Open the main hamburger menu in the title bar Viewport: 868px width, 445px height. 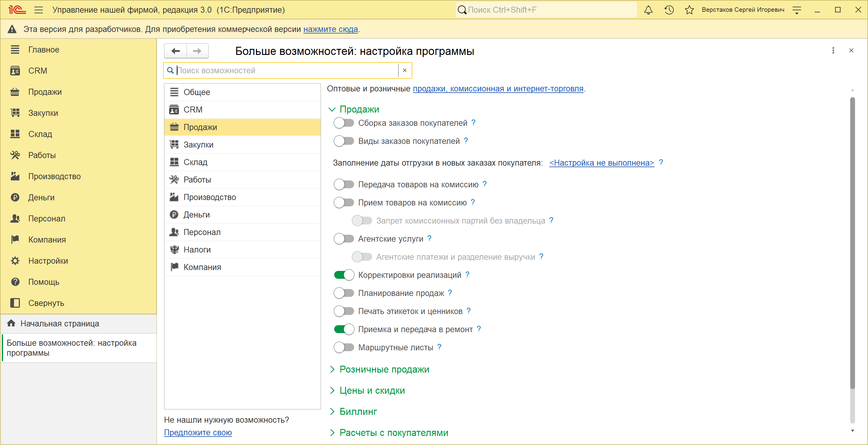pyautogui.click(x=39, y=10)
